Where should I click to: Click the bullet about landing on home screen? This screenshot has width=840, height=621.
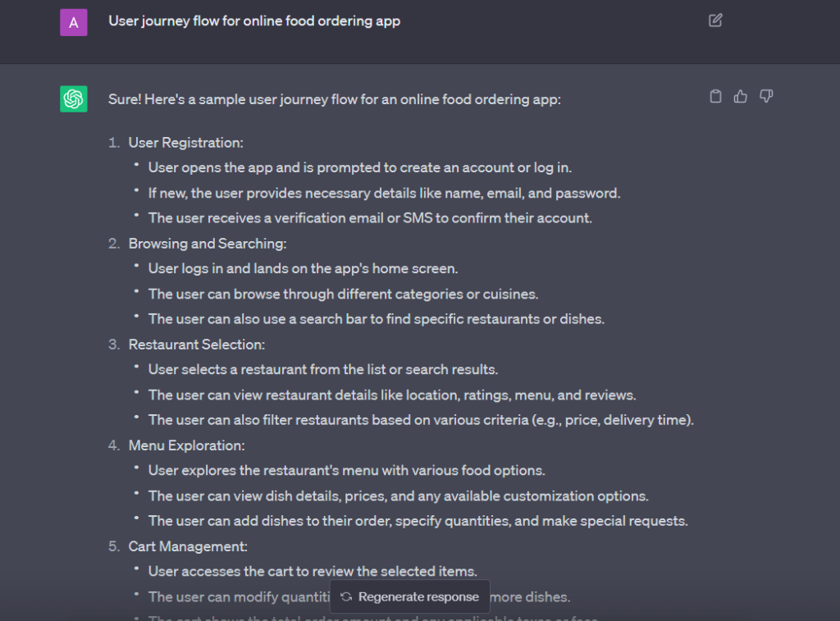point(303,269)
